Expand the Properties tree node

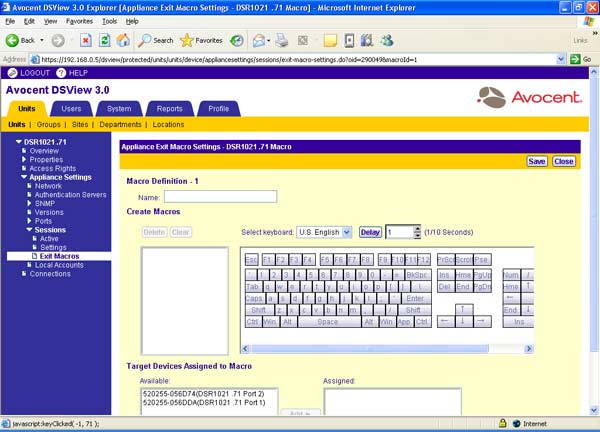[24, 160]
